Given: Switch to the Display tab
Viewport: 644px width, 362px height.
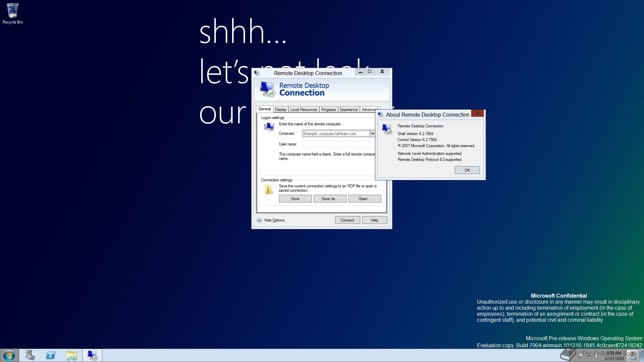Looking at the screenshot, I should point(280,110).
